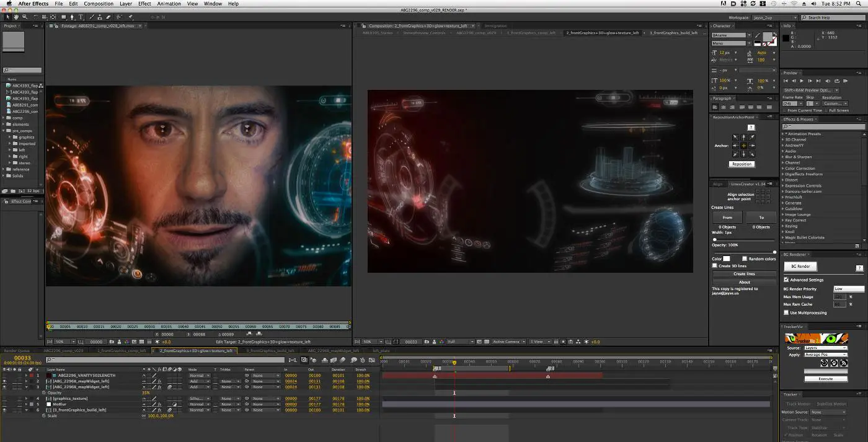Click the Apple menu icon
The width and height of the screenshot is (868, 442).
pyautogui.click(x=9, y=4)
